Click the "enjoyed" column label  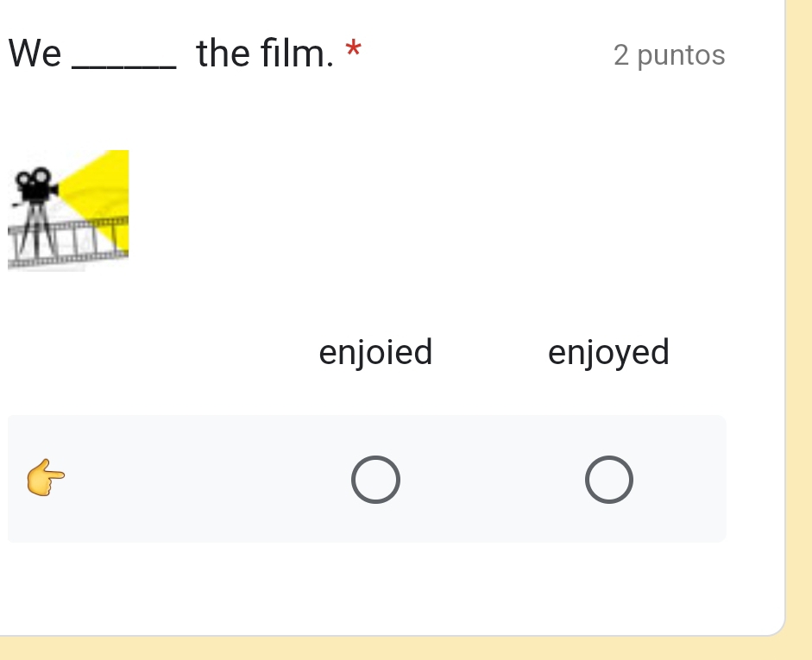tap(608, 352)
